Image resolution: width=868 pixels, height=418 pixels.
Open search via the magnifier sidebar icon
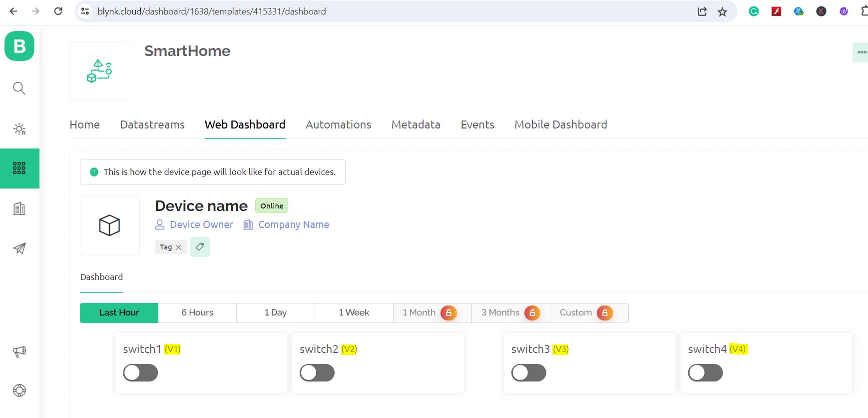coord(19,88)
